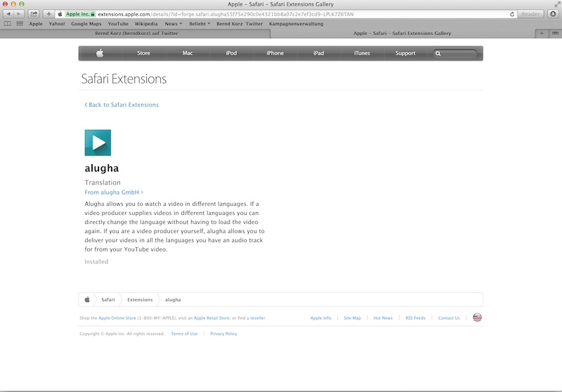Open Top Sites grid icon
The height and width of the screenshot is (392, 562).
(x=20, y=24)
